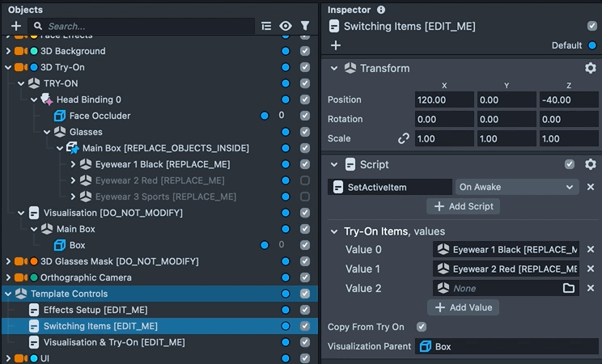
Task: Enable the Eyewear 2 Red checkbox
Action: pyautogui.click(x=305, y=180)
